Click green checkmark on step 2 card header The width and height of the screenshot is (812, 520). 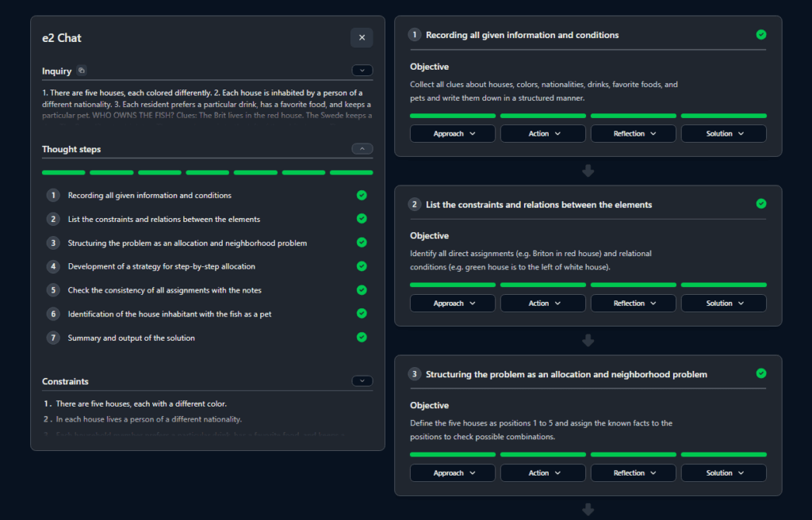(761, 205)
